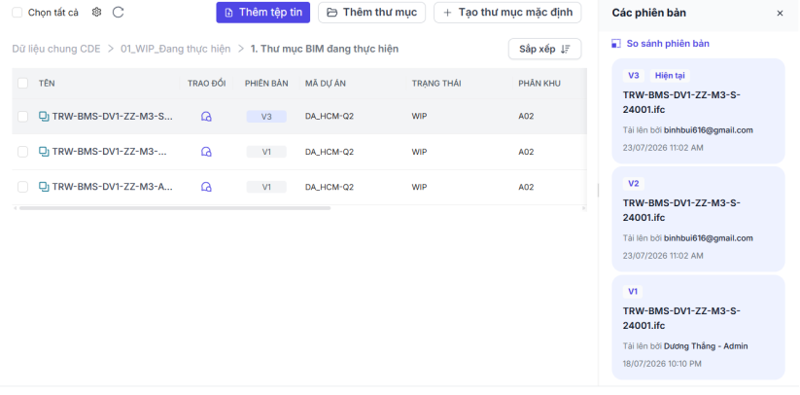Select the V3 Hiện tại version card
The image size is (800, 395).
tap(698, 111)
